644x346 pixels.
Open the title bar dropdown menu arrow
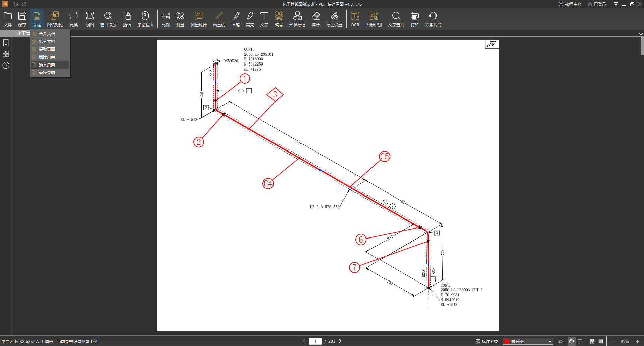[616, 4]
